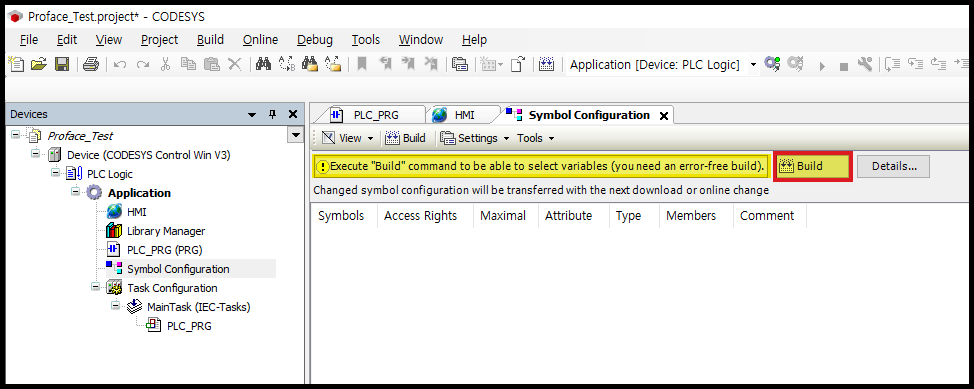Image resolution: width=974 pixels, height=389 pixels.
Task: Click Build in the symbol editor toolbar
Action: [x=406, y=138]
